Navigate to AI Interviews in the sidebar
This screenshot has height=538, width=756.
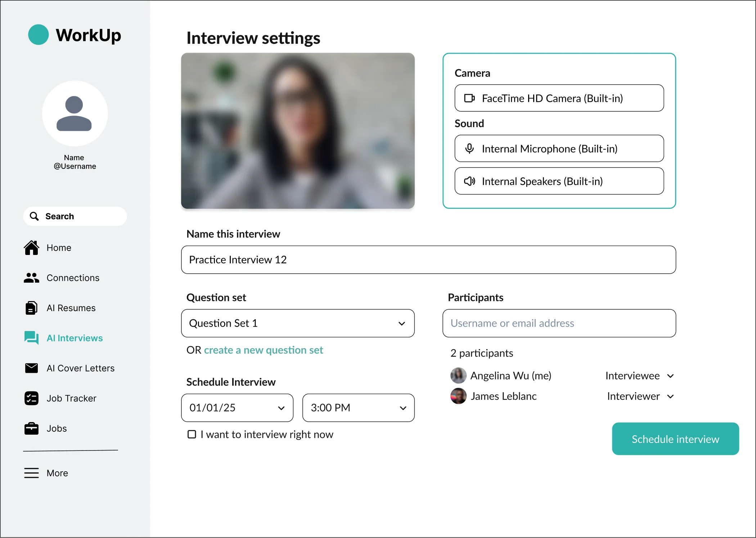(74, 338)
